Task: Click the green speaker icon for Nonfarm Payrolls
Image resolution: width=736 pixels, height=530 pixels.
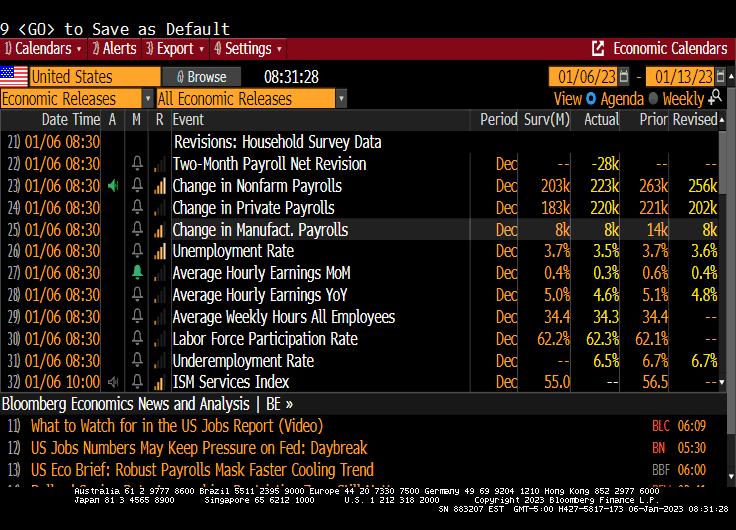Action: [x=112, y=186]
